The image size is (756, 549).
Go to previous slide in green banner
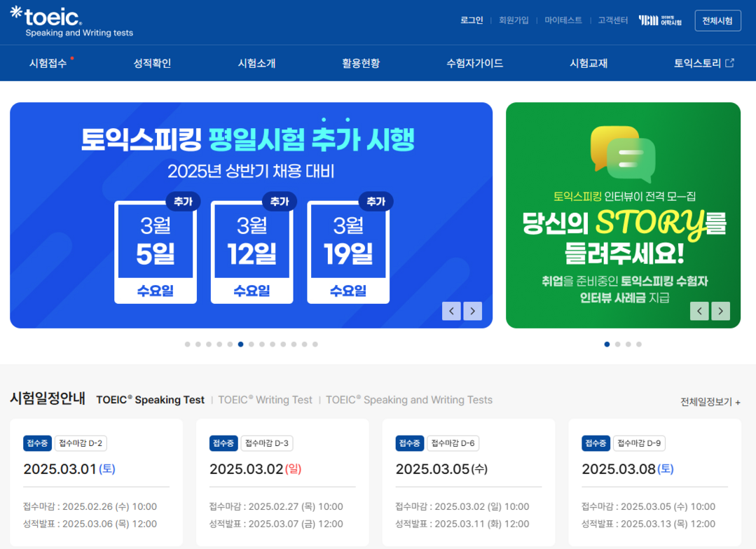(699, 311)
